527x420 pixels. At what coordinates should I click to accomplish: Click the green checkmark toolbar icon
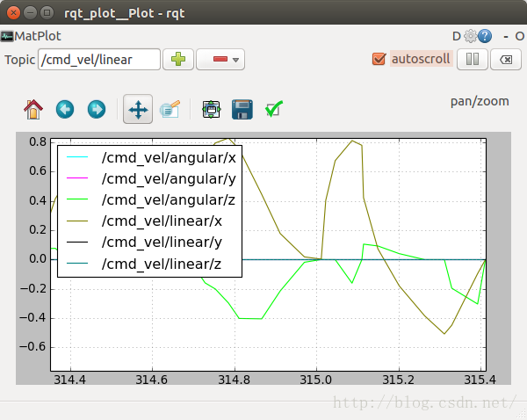click(x=274, y=109)
